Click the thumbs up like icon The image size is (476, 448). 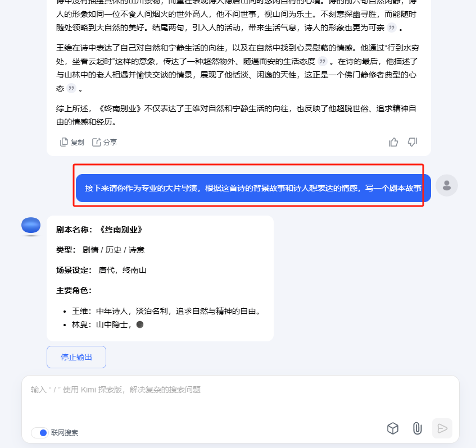393,142
